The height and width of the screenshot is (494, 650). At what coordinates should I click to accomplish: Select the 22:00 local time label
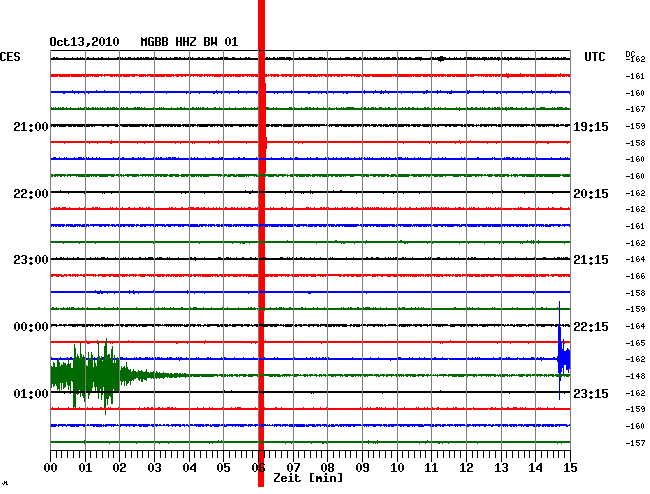(31, 194)
